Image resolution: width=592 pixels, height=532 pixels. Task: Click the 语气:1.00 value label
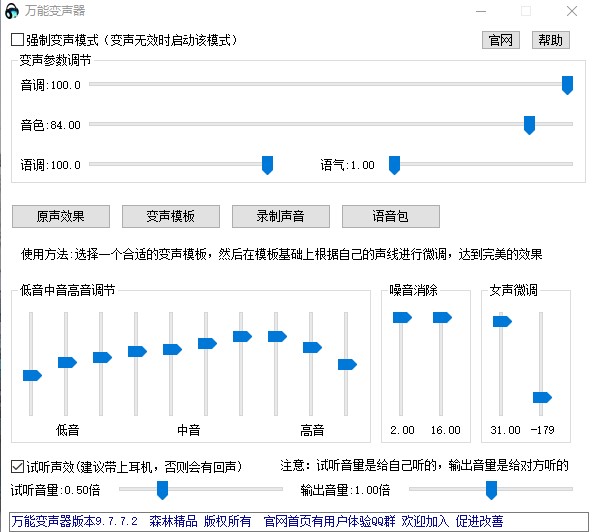pyautogui.click(x=347, y=165)
